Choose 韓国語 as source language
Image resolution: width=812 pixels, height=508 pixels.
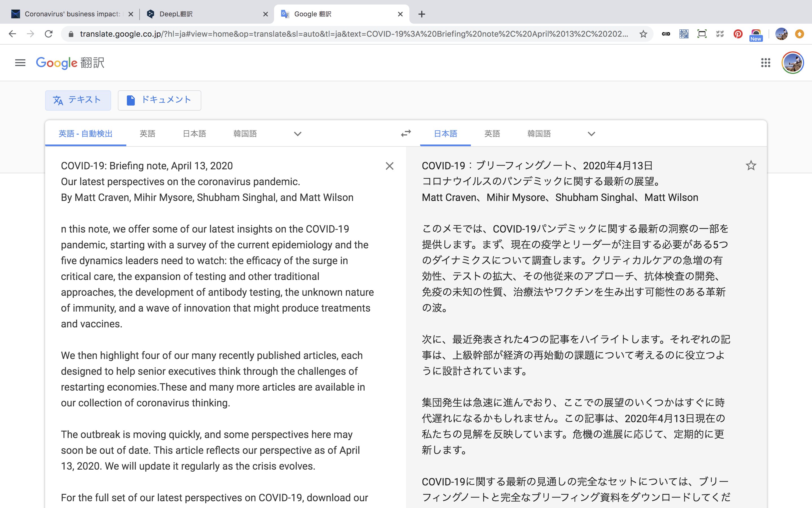245,134
